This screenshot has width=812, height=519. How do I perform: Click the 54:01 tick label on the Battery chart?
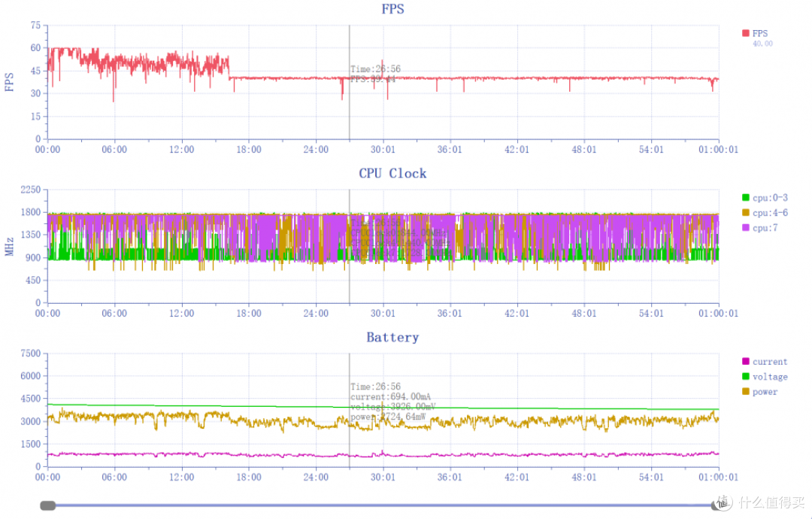pyautogui.click(x=651, y=477)
